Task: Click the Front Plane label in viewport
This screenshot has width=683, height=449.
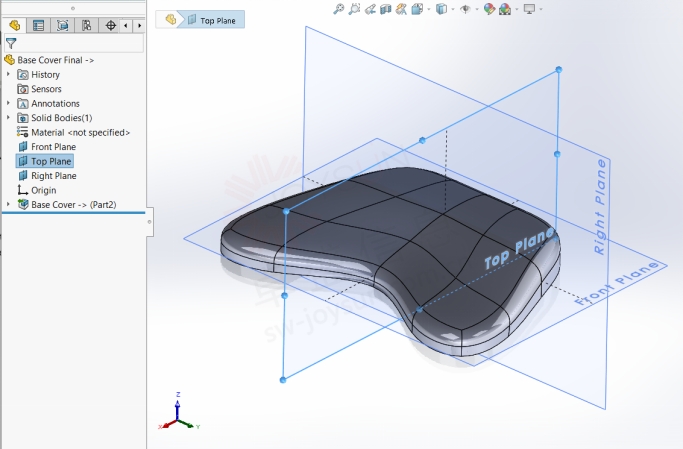Action: point(616,284)
